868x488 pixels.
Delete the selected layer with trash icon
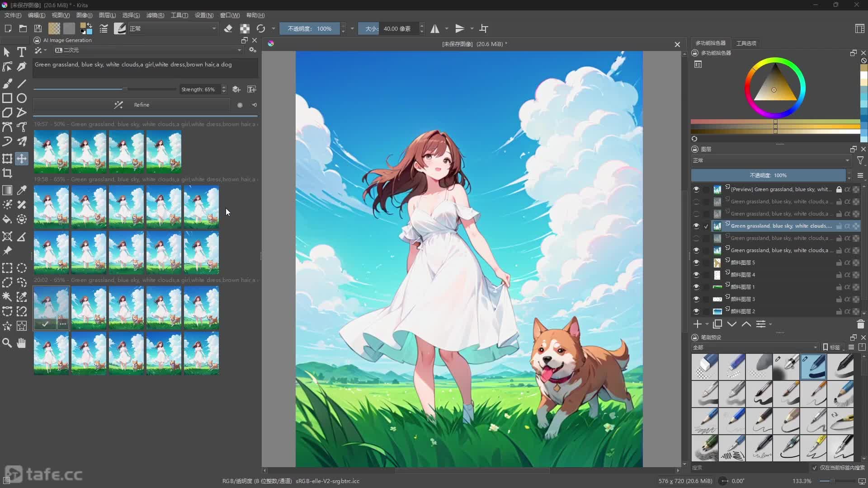pos(860,324)
